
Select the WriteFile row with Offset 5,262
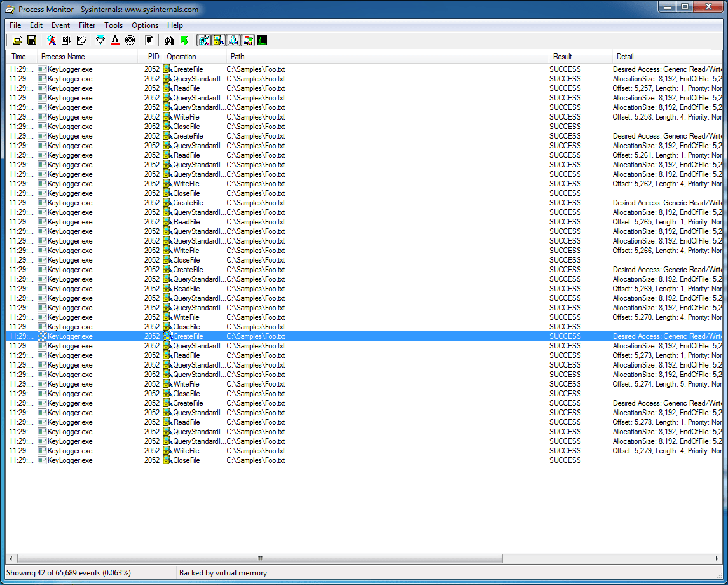point(364,184)
